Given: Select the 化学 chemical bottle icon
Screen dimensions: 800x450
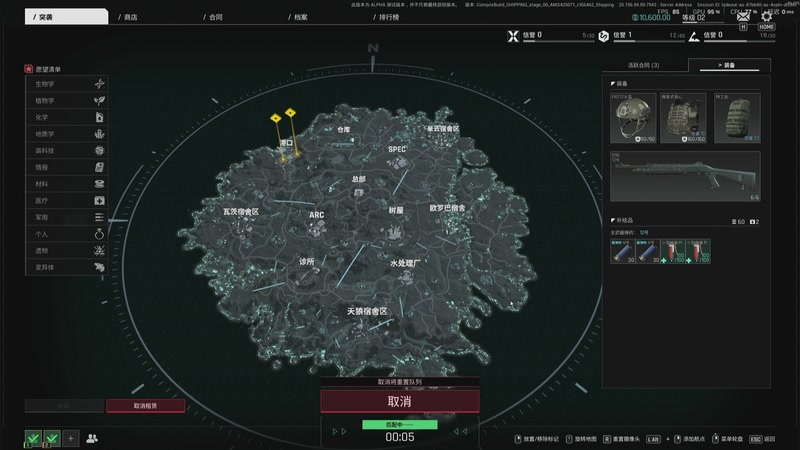Looking at the screenshot, I should pos(99,117).
